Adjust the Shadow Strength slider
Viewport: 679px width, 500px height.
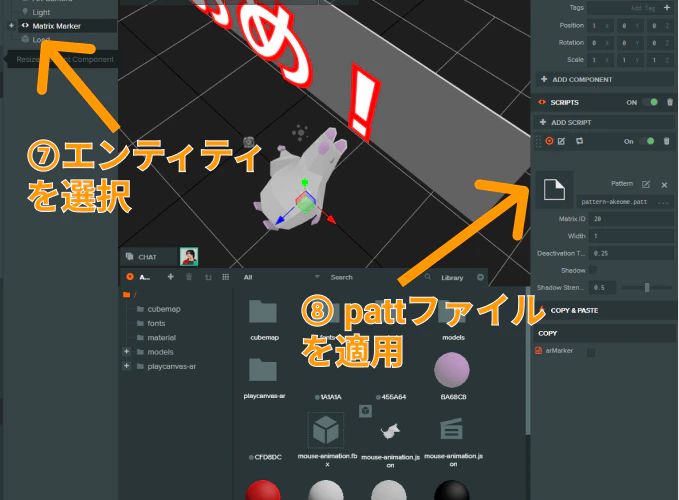pyautogui.click(x=647, y=287)
